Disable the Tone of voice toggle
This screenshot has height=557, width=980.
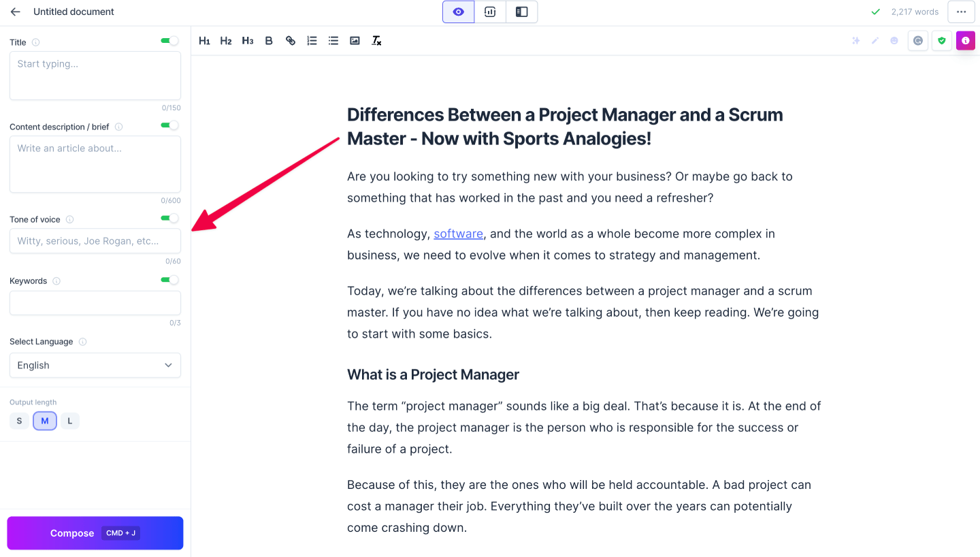[169, 218]
